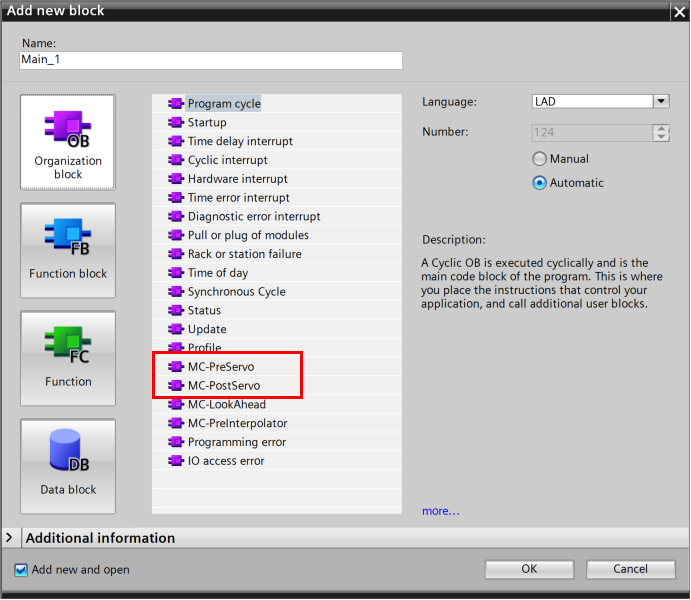Select the Organization block type

68,142
